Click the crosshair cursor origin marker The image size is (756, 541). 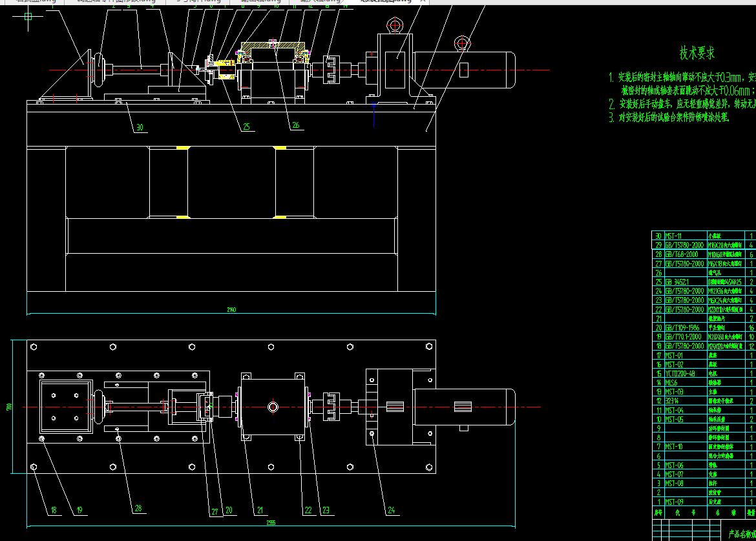tap(28, 16)
